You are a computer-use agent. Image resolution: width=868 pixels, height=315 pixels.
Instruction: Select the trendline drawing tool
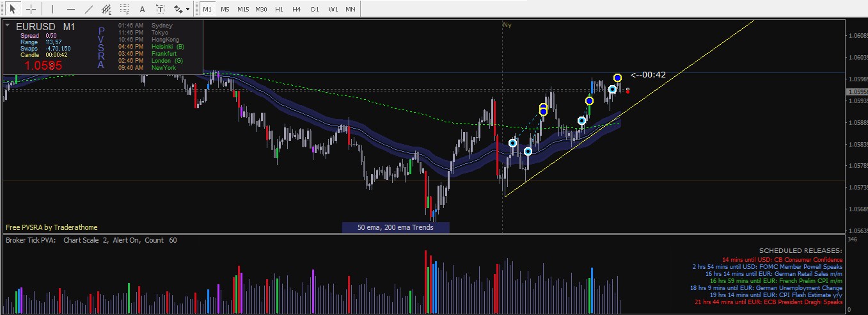coord(88,10)
